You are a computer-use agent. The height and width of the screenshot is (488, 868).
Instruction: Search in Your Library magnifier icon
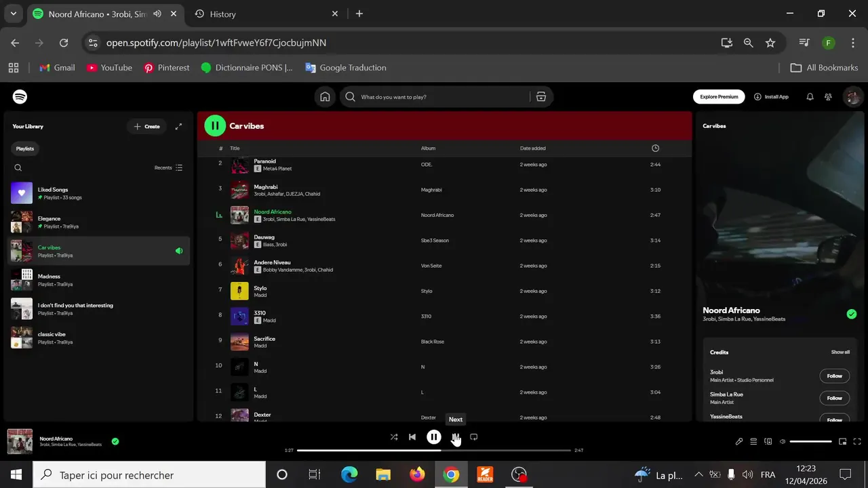tap(18, 167)
